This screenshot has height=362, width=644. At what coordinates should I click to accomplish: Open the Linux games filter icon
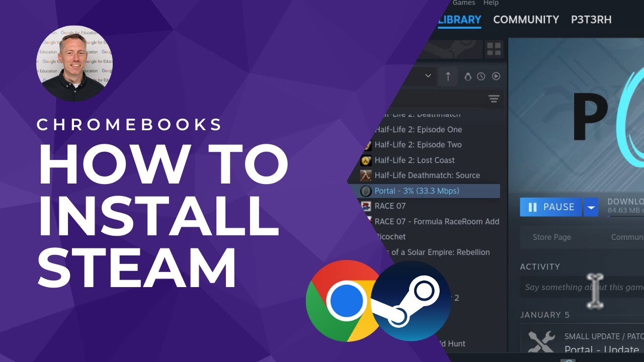tap(468, 76)
